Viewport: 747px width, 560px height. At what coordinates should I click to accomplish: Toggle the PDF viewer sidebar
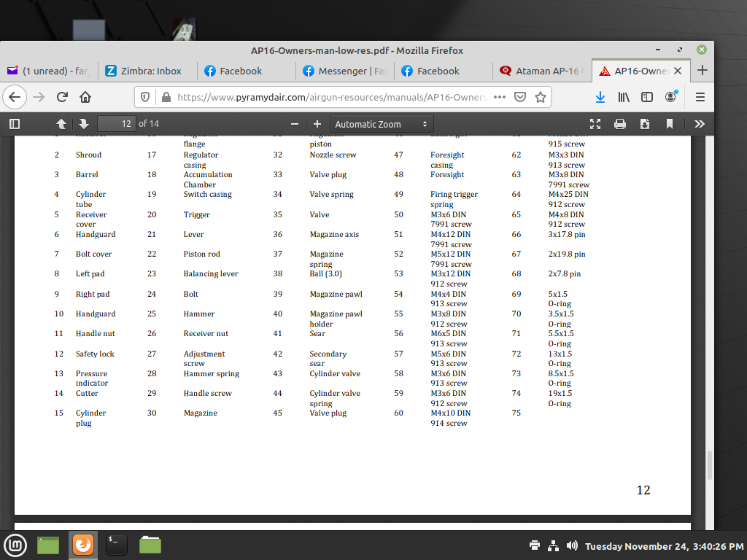click(x=15, y=124)
